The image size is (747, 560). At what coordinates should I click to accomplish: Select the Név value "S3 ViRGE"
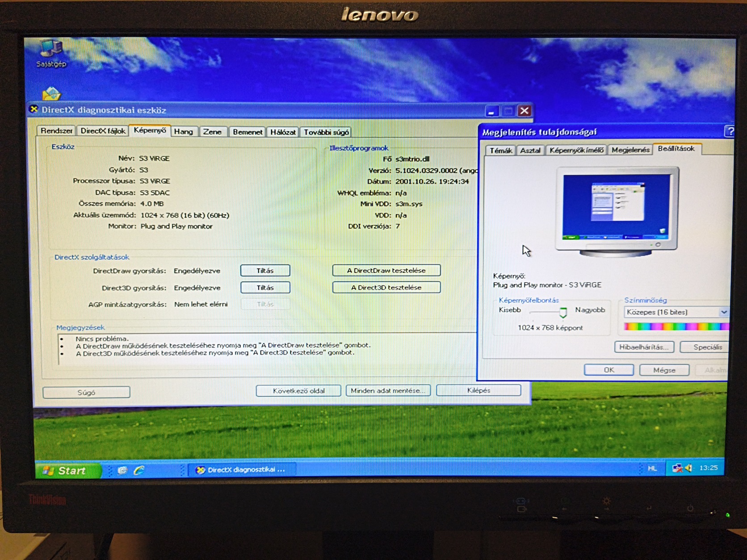(154, 159)
